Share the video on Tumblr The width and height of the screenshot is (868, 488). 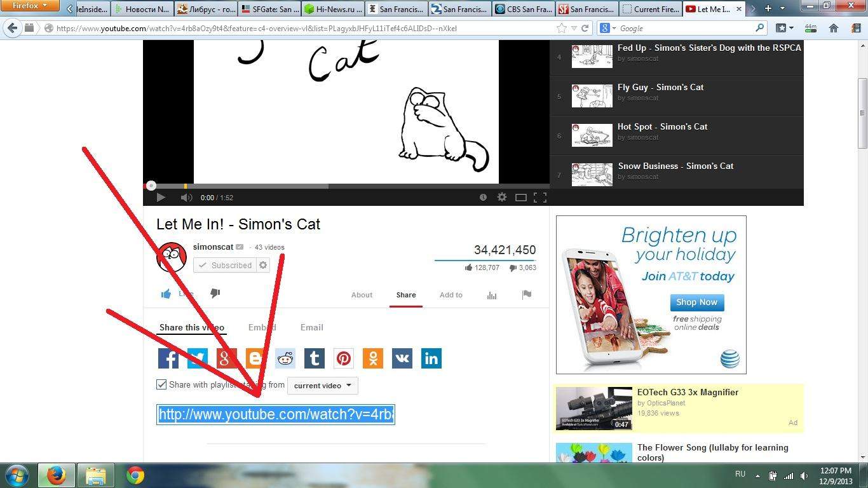[x=315, y=358]
